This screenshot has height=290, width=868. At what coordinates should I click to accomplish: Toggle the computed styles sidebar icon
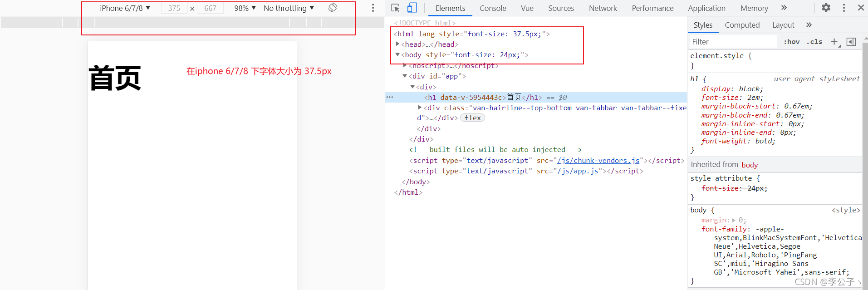[851, 42]
